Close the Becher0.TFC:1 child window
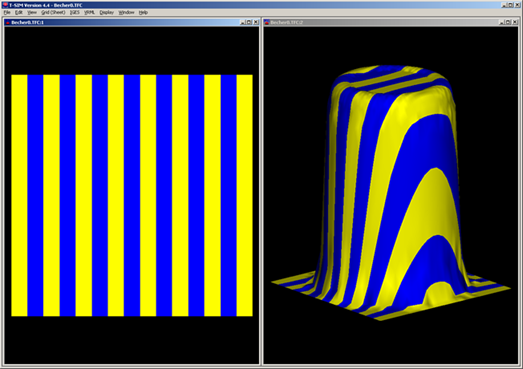The width and height of the screenshot is (523, 369). pos(256,22)
